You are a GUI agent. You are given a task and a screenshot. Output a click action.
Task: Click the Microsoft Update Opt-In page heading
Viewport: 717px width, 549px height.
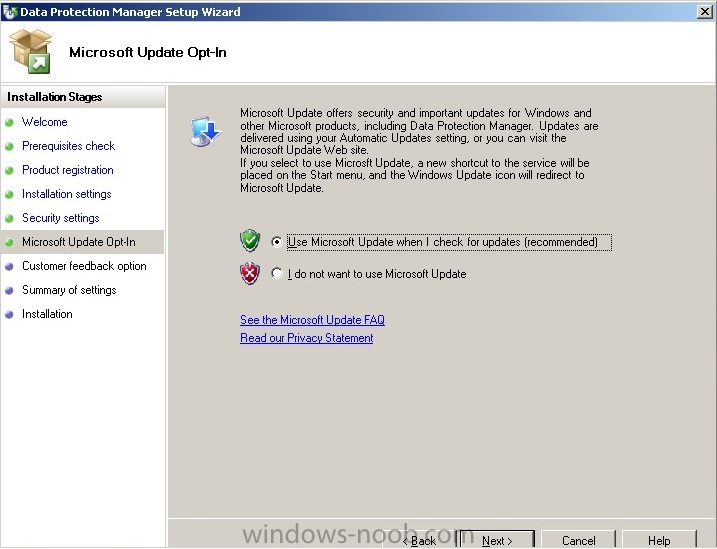148,52
